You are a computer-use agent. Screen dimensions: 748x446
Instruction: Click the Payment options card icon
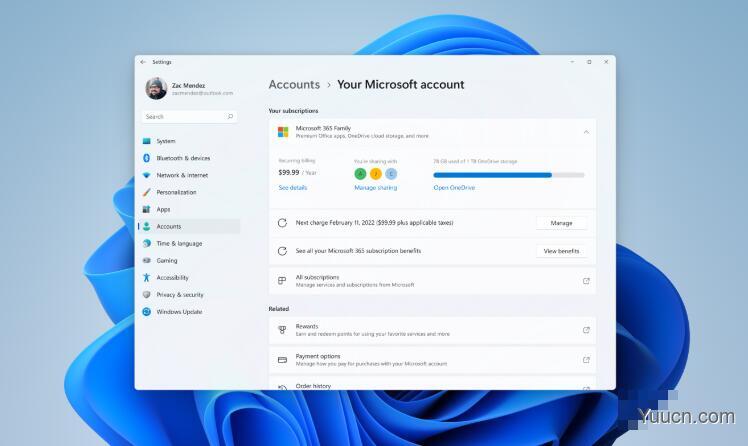point(282,360)
